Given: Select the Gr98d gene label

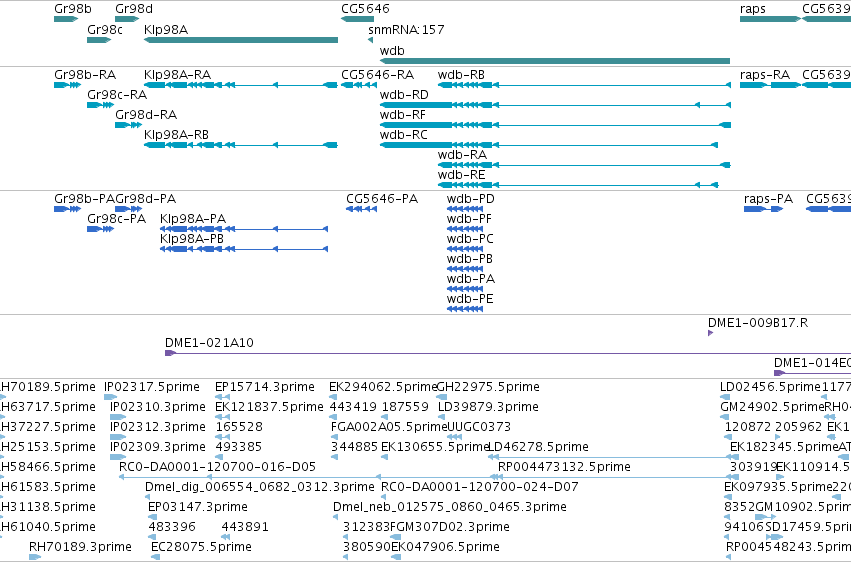Looking at the screenshot, I should point(134,9).
